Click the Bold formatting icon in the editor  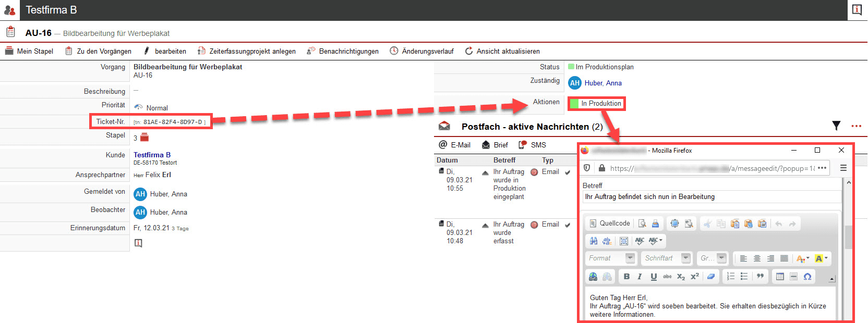[x=626, y=277]
